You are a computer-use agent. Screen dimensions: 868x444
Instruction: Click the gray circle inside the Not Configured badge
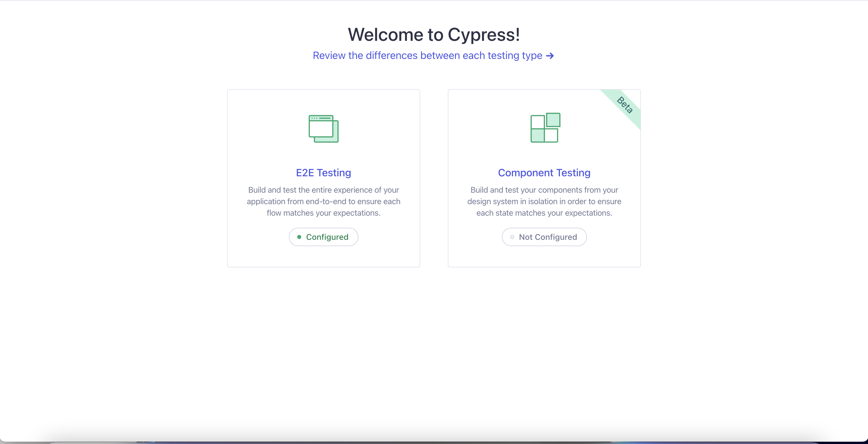pyautogui.click(x=512, y=237)
